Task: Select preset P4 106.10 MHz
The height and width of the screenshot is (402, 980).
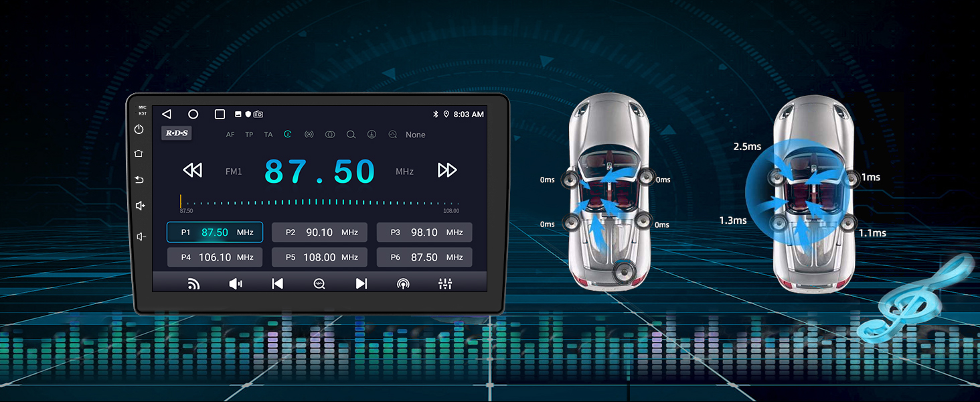Action: pyautogui.click(x=214, y=257)
